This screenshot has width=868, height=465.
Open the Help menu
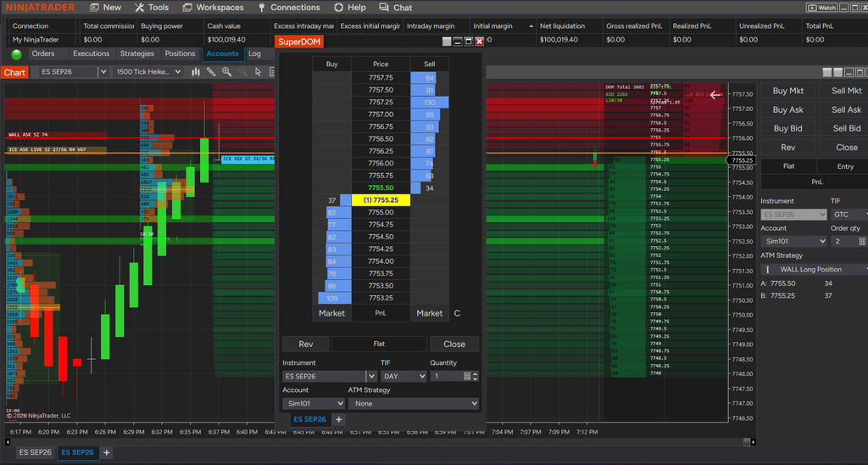(x=349, y=7)
